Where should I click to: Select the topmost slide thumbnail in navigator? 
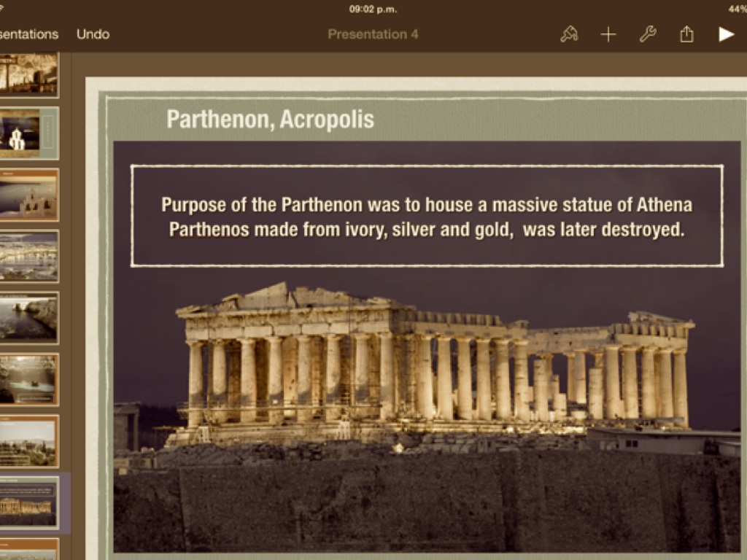28,74
